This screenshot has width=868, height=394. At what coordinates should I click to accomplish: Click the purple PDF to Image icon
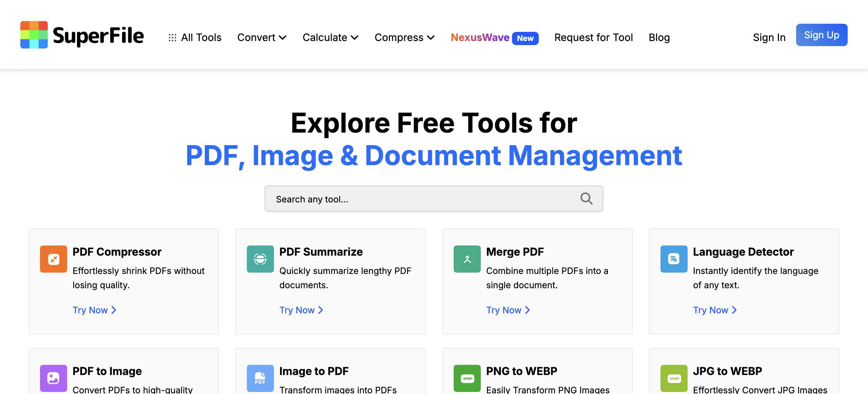coord(54,378)
